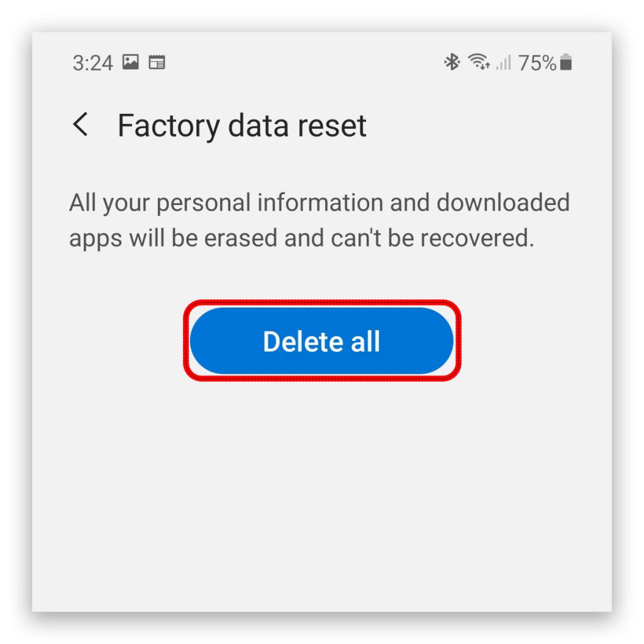This screenshot has height=644, width=644.
Task: Select the cellular signal bars icon
Action: 504,62
